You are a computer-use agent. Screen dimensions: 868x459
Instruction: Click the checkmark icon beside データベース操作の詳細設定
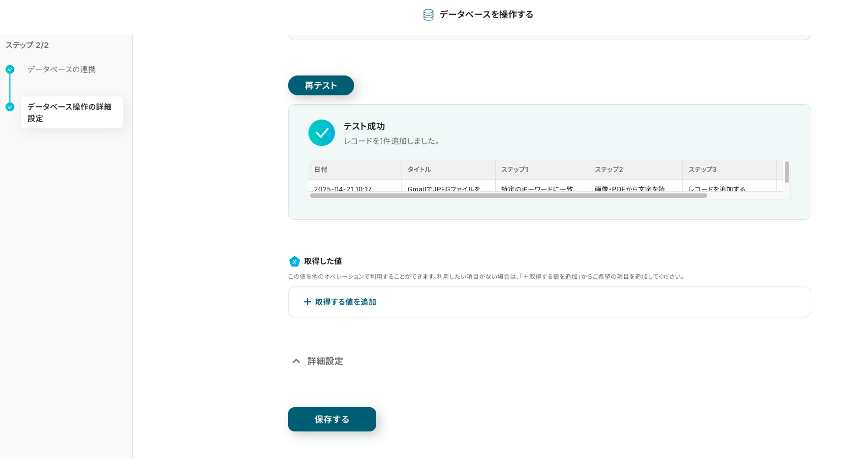pyautogui.click(x=10, y=107)
